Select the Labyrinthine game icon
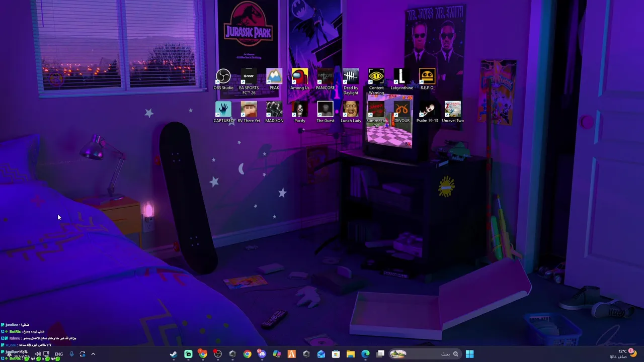 (x=401, y=80)
